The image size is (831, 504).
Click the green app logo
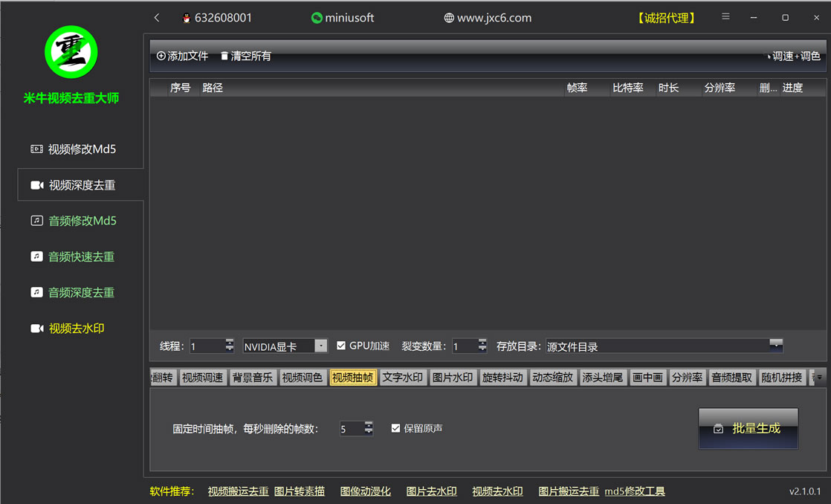pos(71,52)
